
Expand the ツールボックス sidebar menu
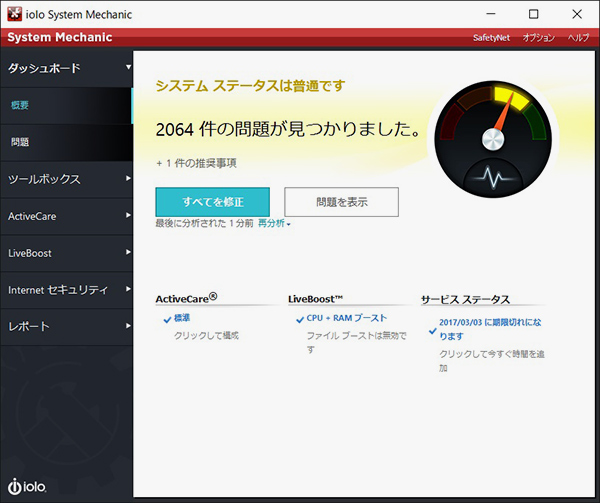(x=66, y=179)
